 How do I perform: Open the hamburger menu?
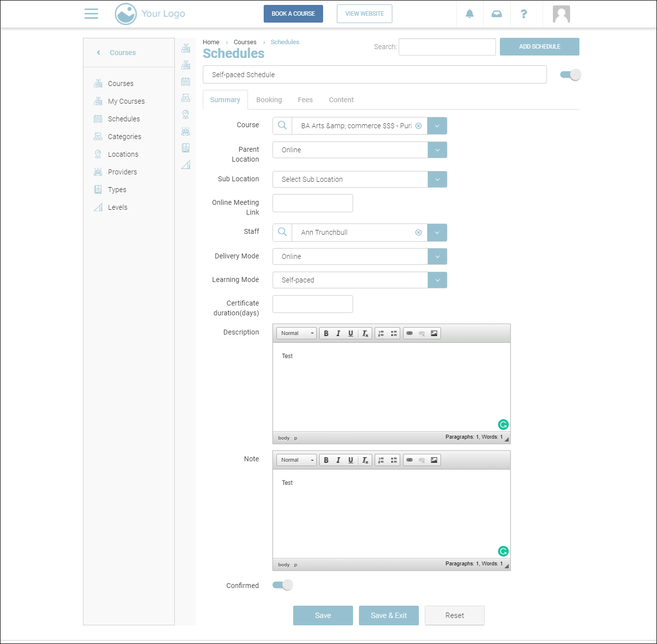[91, 14]
